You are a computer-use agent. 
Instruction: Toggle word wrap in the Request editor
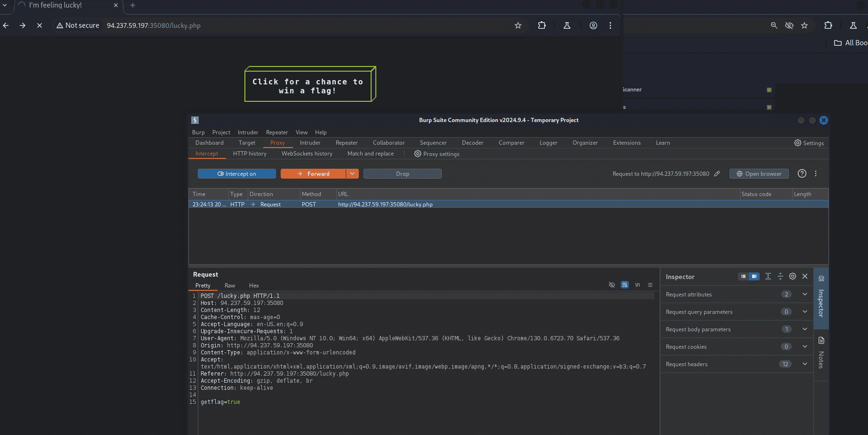[x=625, y=285]
